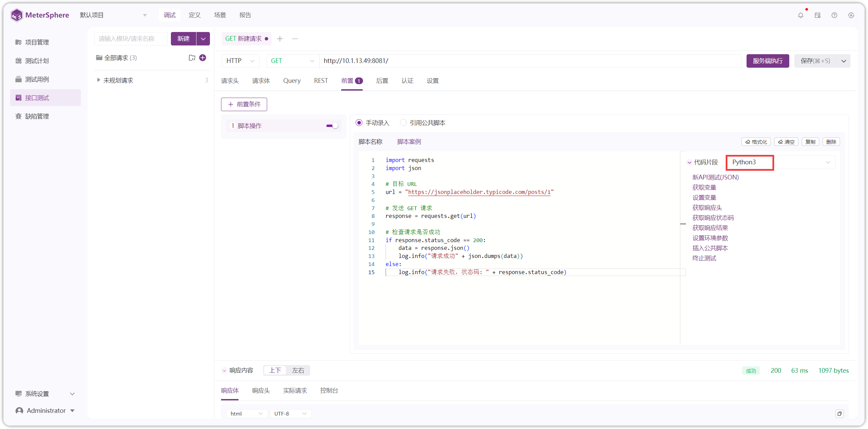This screenshot has width=868, height=429.
Task: Open the 新建 split-button arrow
Action: tap(203, 39)
